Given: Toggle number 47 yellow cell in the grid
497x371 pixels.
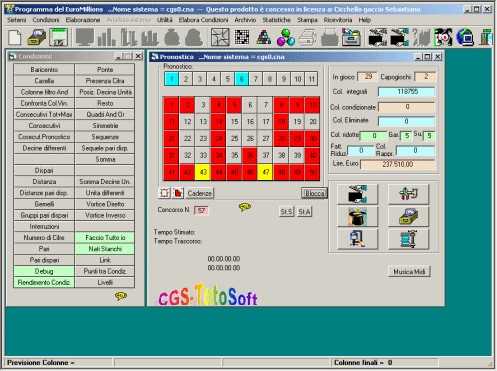Looking at the screenshot, I should (x=266, y=172).
